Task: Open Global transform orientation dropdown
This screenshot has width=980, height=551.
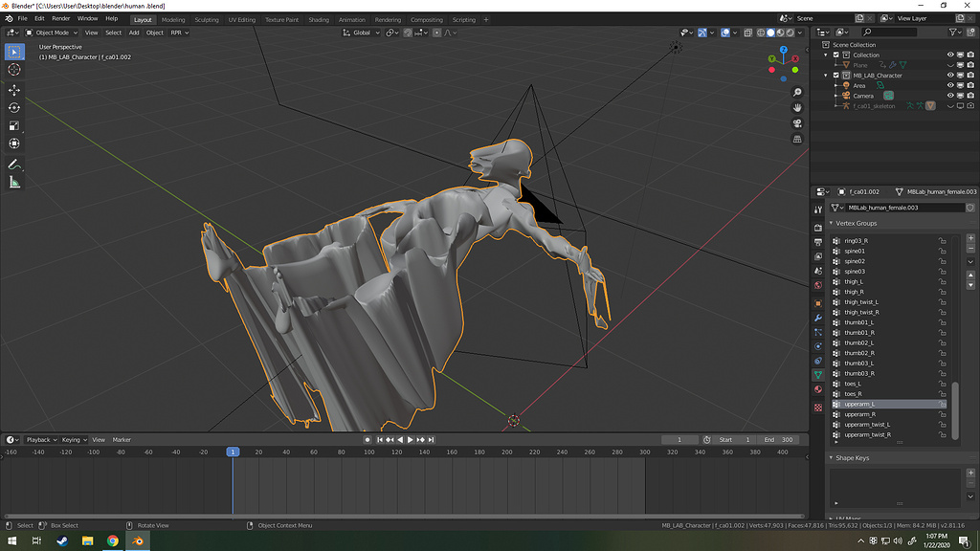Action: 361,33
